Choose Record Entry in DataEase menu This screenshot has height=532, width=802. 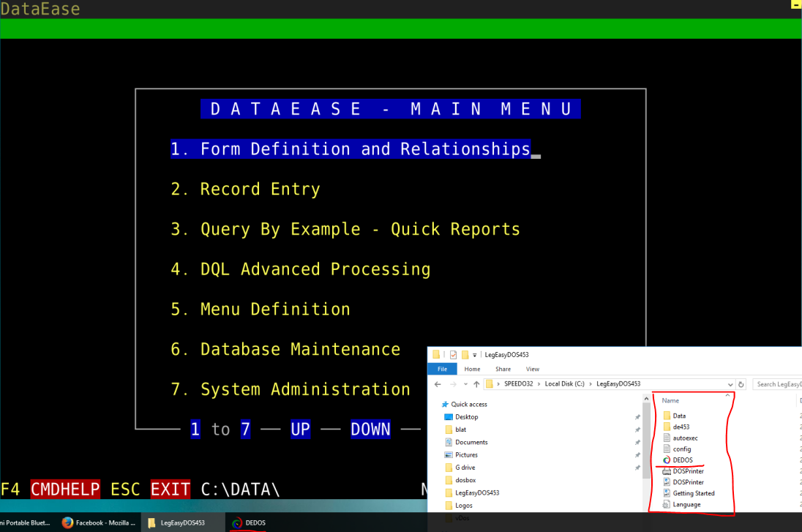click(x=245, y=190)
